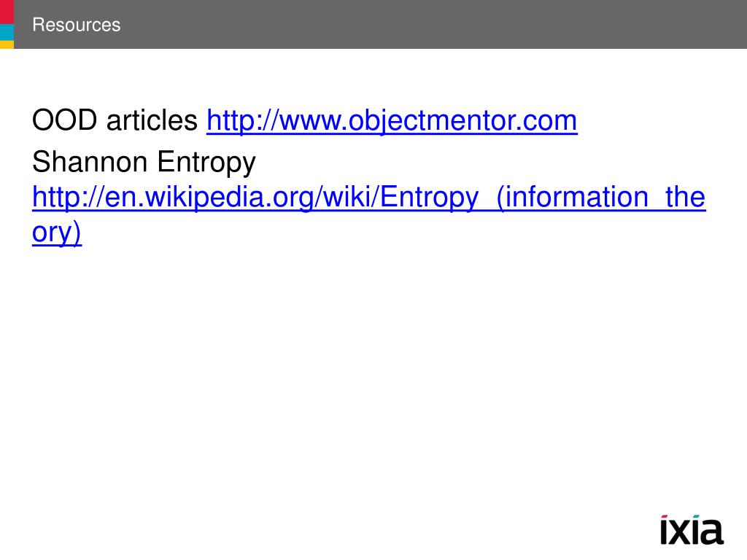Screen dimensions: 747x560
Task: Click the word "Shannon"
Action: click(x=90, y=162)
